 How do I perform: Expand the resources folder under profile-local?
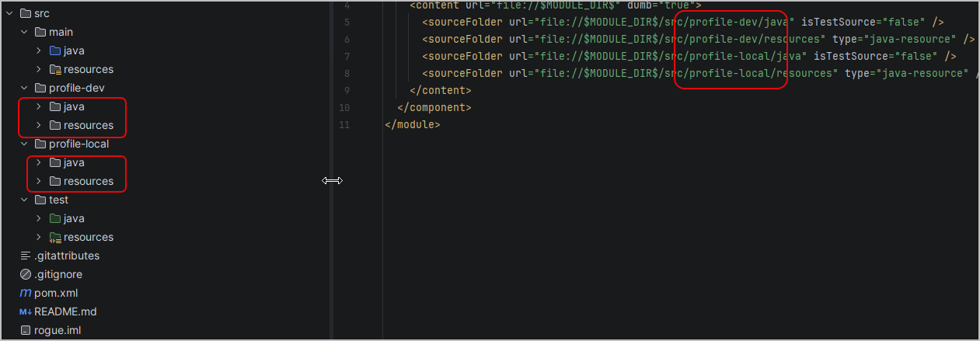39,181
